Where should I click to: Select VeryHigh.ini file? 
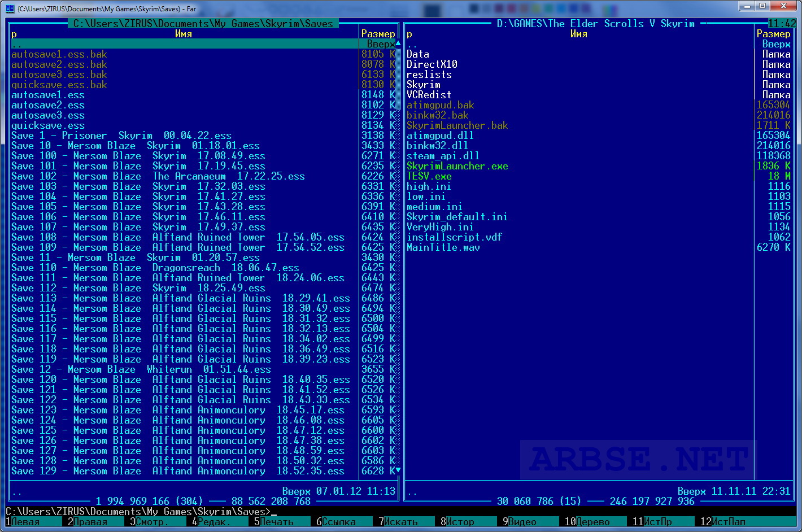(x=441, y=227)
